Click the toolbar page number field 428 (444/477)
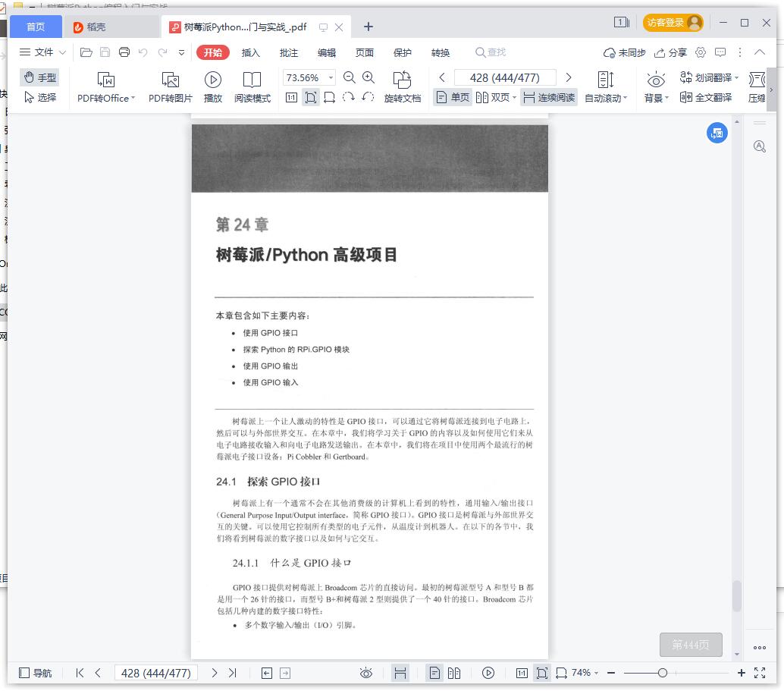This screenshot has height=691, width=784. point(505,77)
